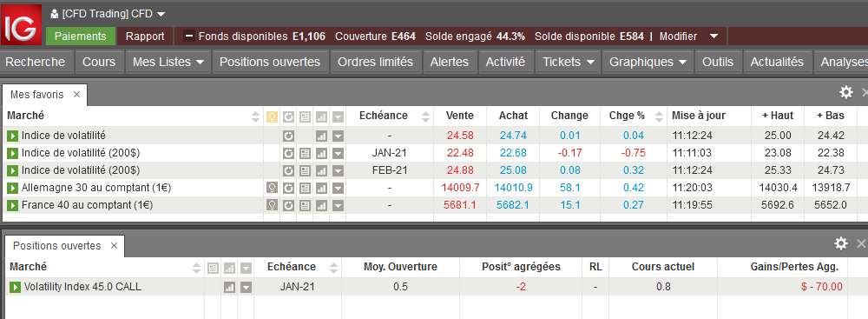
Task: Open the Mes Listes dropdown menu
Action: (x=168, y=62)
